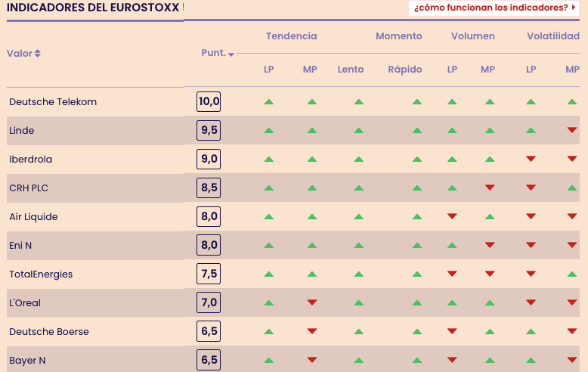Click Air Liquide Volumen LP red arrow
This screenshot has width=588, height=372.
452,216
